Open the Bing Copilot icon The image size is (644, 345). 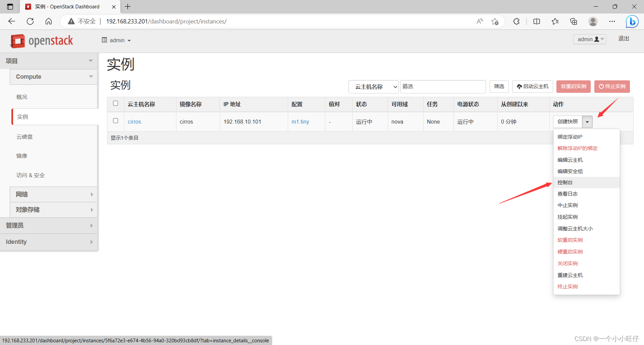point(632,21)
